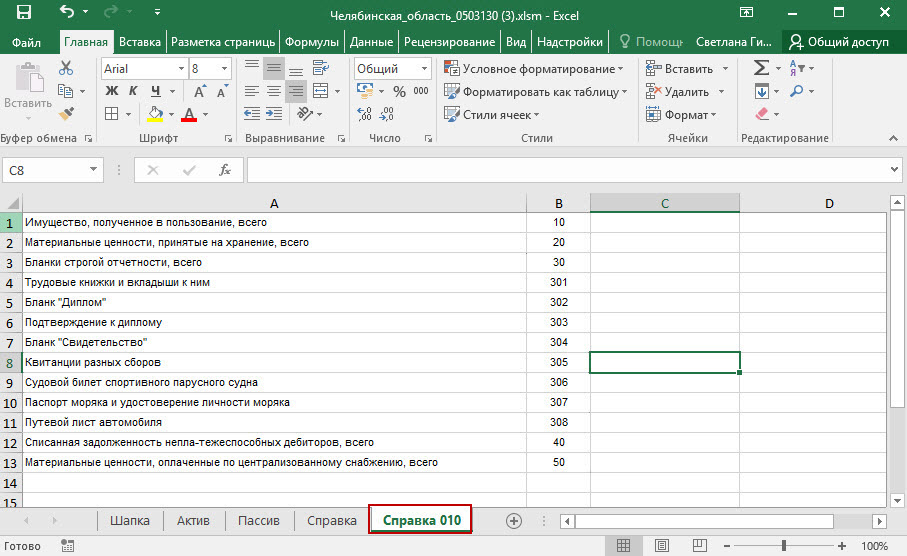Increase font size with the large A

[200, 91]
